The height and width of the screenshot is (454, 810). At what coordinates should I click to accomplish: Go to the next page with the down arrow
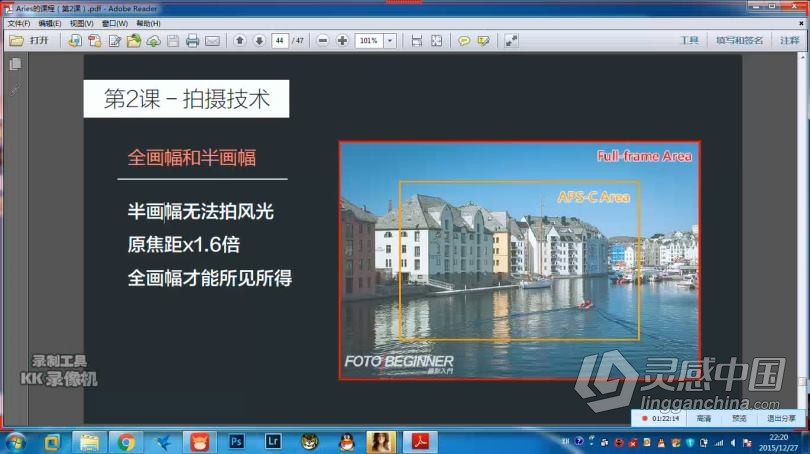pos(259,40)
